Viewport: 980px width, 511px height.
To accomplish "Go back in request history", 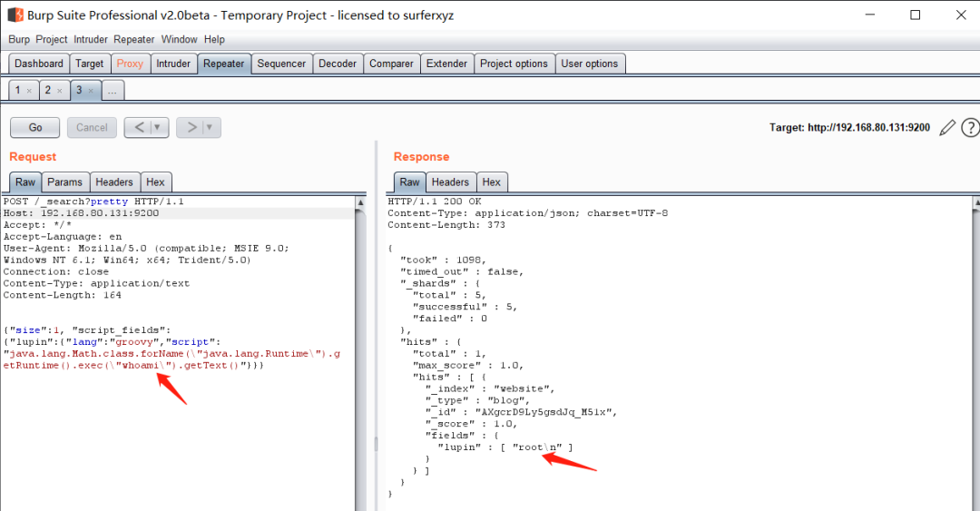I will click(139, 128).
